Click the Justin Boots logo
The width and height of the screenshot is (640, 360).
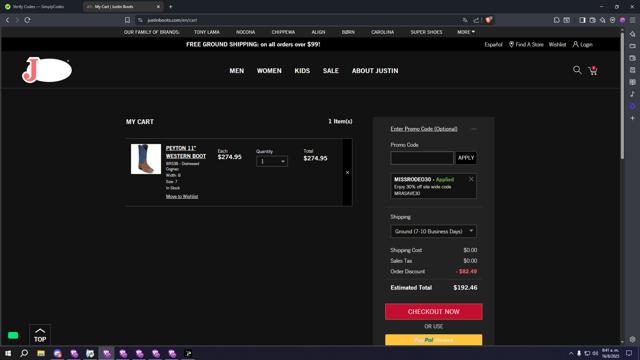47,70
